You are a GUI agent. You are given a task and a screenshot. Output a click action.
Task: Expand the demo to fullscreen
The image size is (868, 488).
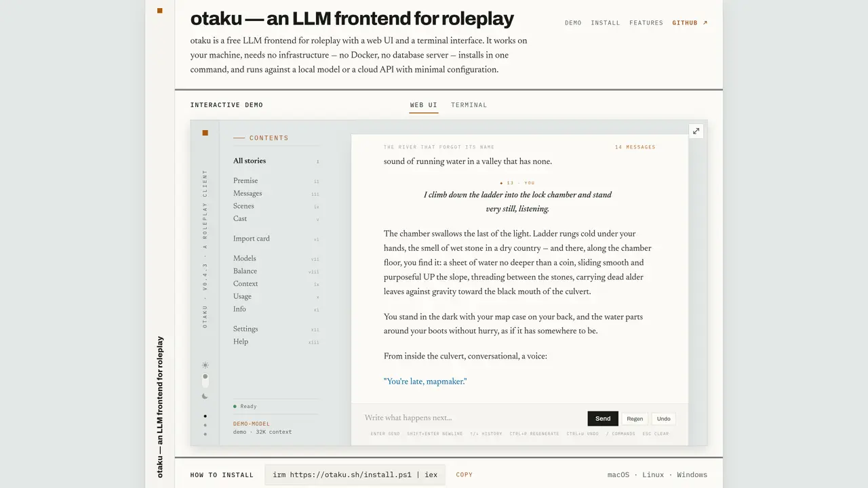[696, 131]
